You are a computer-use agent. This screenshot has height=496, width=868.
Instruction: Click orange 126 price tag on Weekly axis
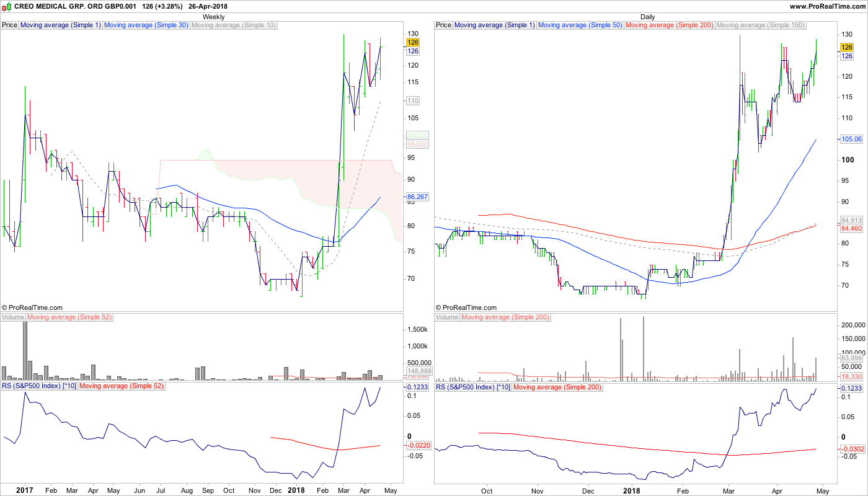point(413,42)
